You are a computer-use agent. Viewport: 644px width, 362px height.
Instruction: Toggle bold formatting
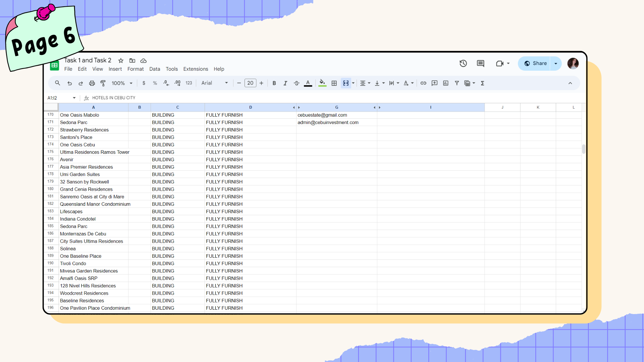coord(274,83)
